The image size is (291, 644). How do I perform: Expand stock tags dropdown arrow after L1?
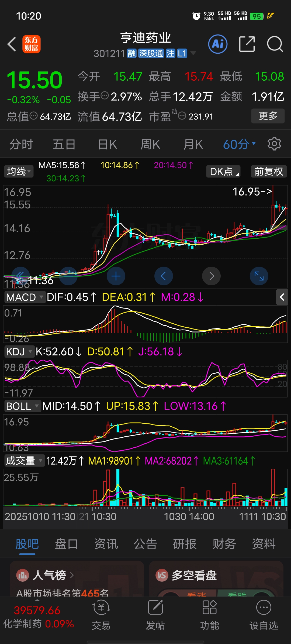point(193,53)
